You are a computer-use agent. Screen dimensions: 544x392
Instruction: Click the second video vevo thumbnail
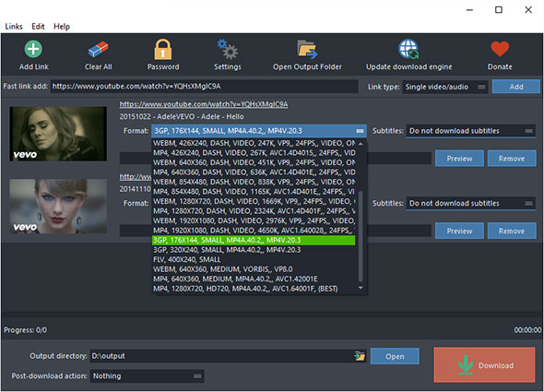point(58,207)
